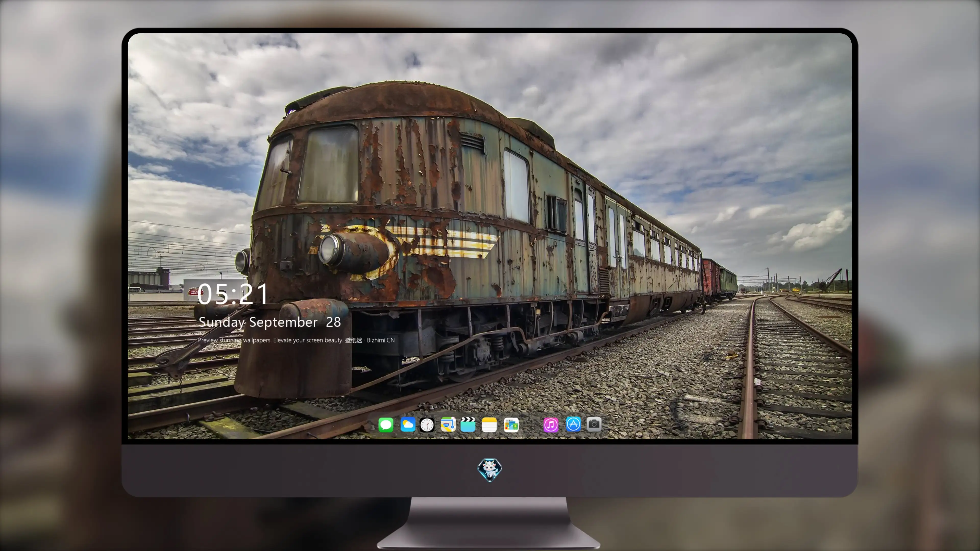980x551 pixels.
Task: Open the Camera dock icon
Action: point(594,424)
